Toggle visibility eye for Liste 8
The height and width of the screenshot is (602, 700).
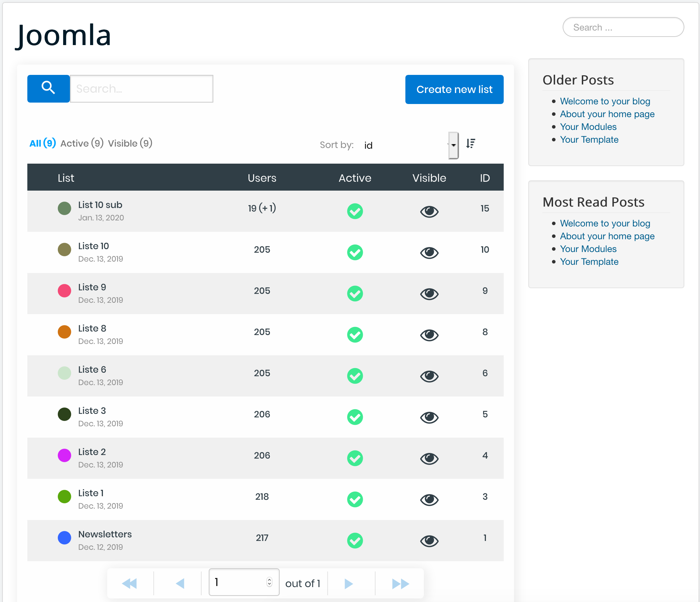[x=430, y=335]
